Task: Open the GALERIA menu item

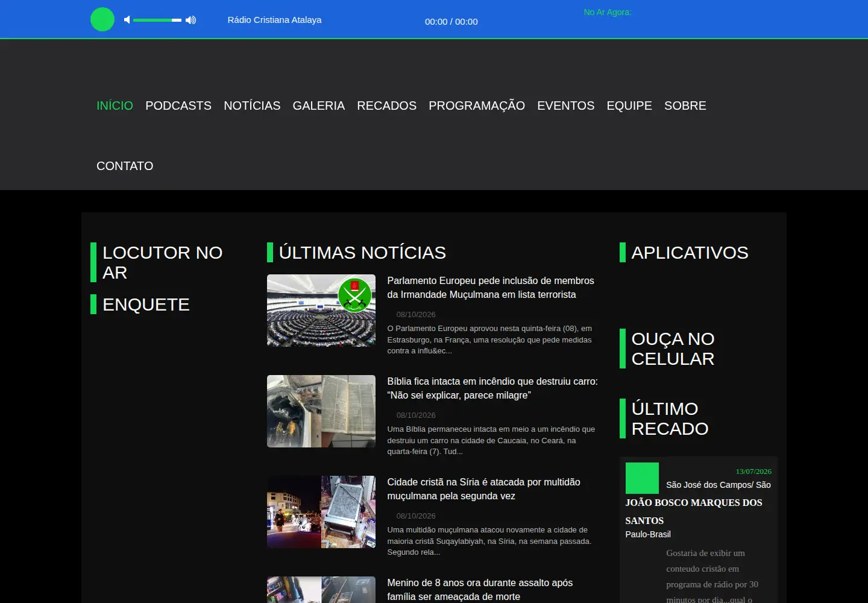Action: coord(319,106)
